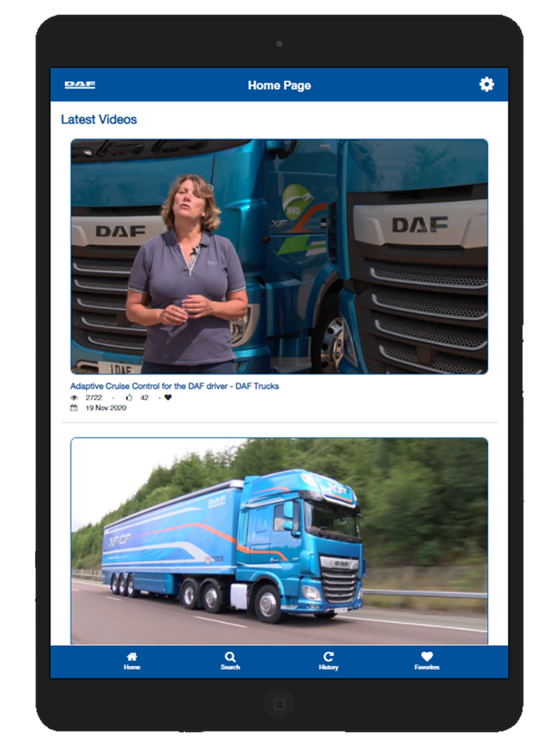Tap the Search magnifier icon
Viewport: 560px width, 747px height.
coord(230,656)
